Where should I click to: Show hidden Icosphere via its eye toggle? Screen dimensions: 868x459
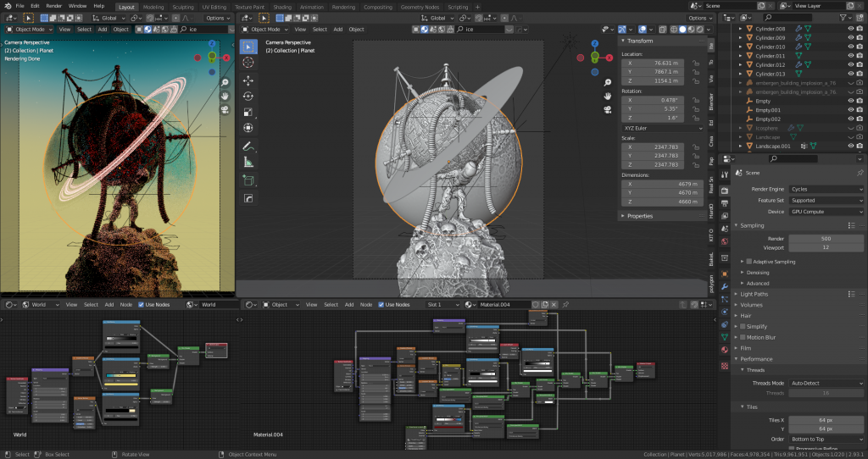click(851, 128)
